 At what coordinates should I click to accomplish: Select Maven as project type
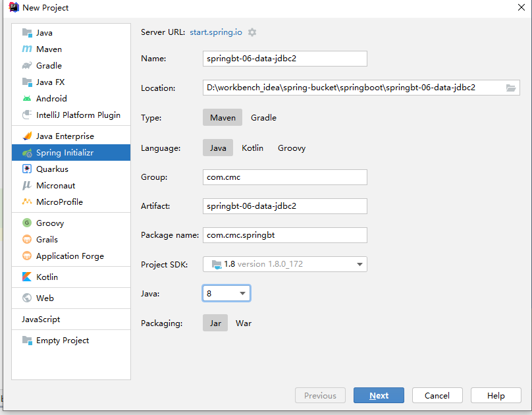tap(223, 117)
